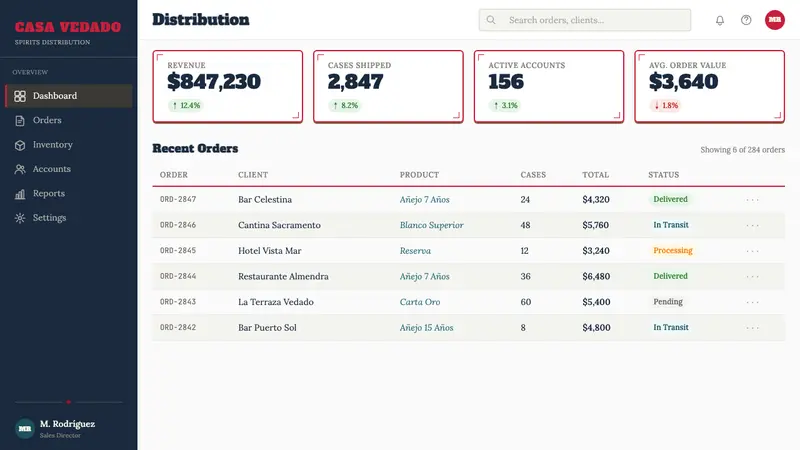
Task: Select client Cantina Sacramento
Action: pyautogui.click(x=279, y=225)
